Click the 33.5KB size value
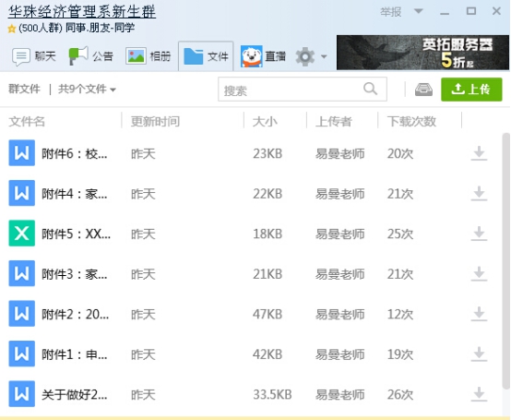This screenshot has width=511, height=420. [272, 394]
